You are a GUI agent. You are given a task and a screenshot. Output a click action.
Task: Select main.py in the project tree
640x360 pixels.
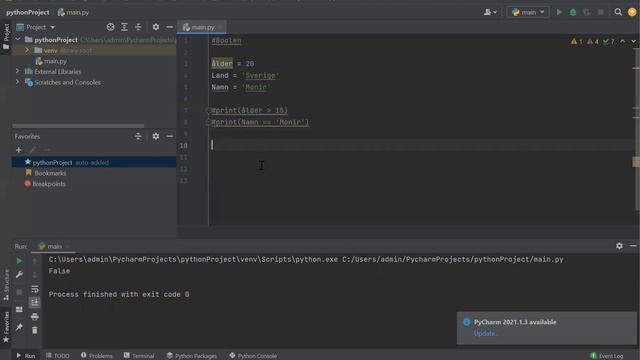click(55, 61)
